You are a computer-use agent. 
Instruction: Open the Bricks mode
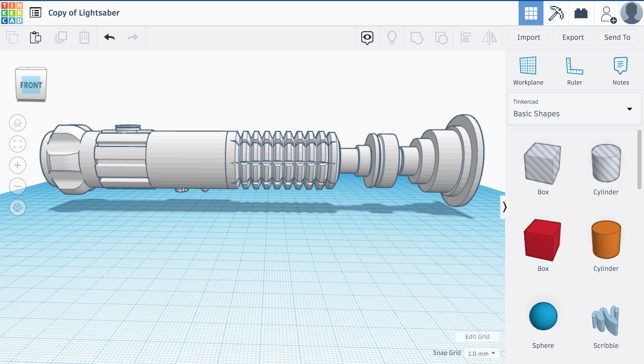[581, 13]
